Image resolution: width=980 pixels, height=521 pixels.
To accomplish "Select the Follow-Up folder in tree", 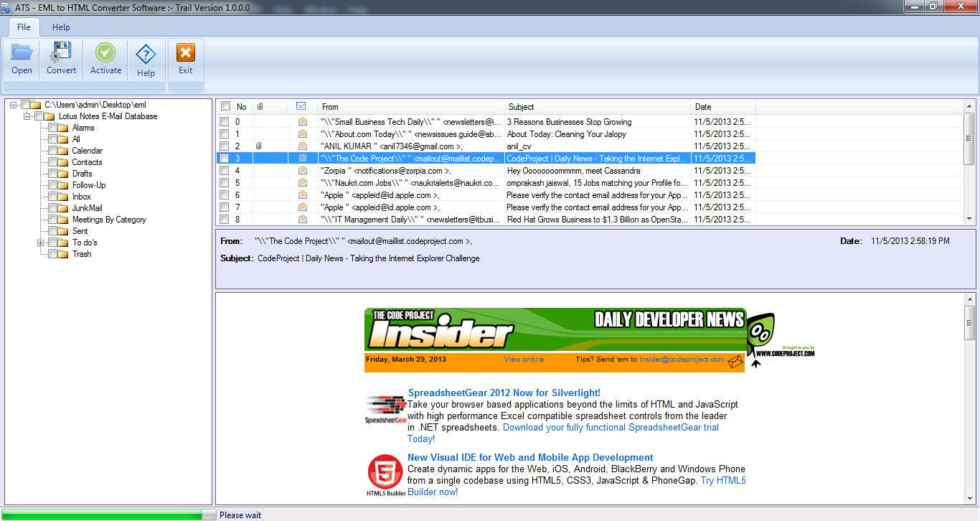I will 89,185.
